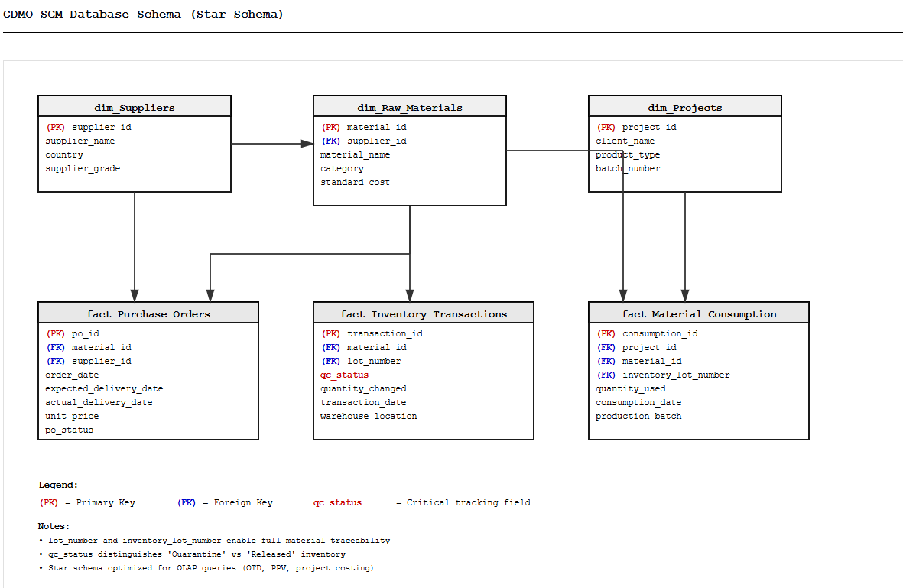Select the actual_delivery_date field
The height and width of the screenshot is (588, 903).
click(x=99, y=403)
